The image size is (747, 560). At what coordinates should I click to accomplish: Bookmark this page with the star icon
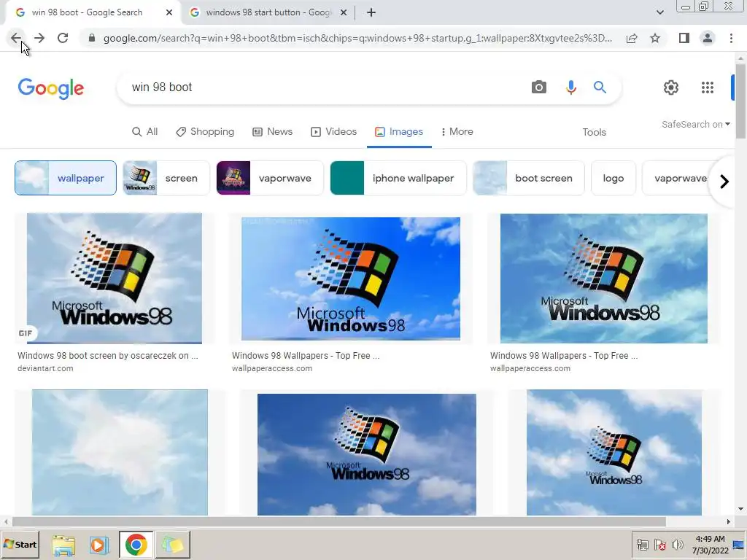[655, 38]
